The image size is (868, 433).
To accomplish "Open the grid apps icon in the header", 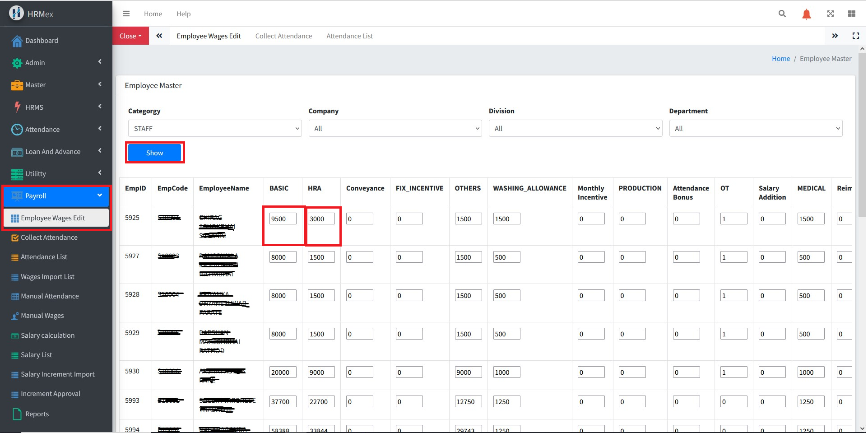I will (x=851, y=14).
